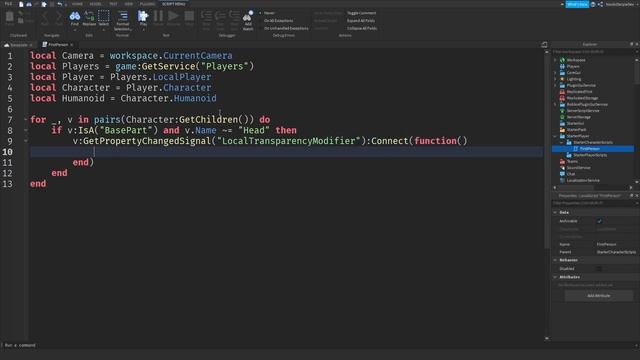
Task: Select ServerScriptService in Explorer
Action: pyautogui.click(x=582, y=111)
